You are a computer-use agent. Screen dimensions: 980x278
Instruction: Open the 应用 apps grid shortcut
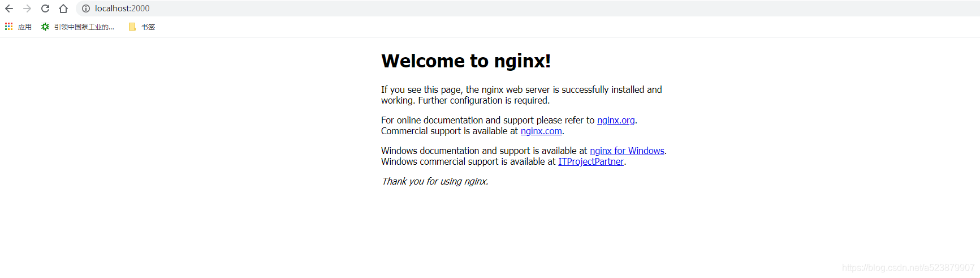18,27
